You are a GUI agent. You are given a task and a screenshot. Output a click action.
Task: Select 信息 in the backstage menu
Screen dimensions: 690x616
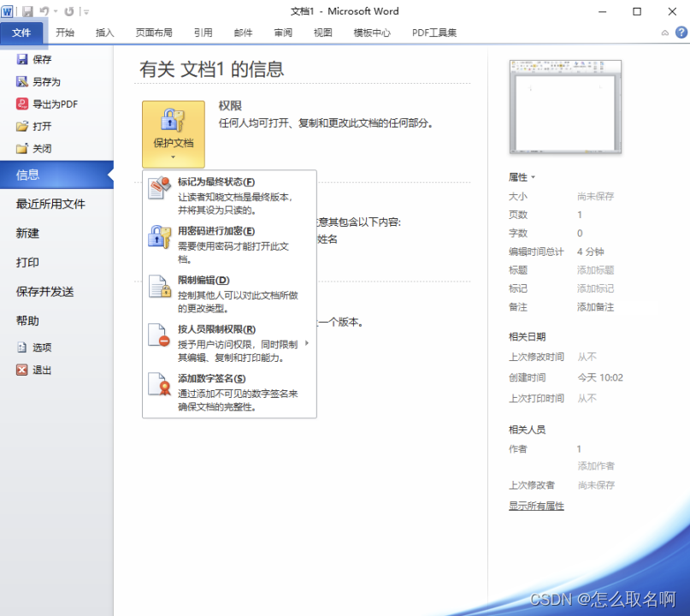(x=56, y=175)
